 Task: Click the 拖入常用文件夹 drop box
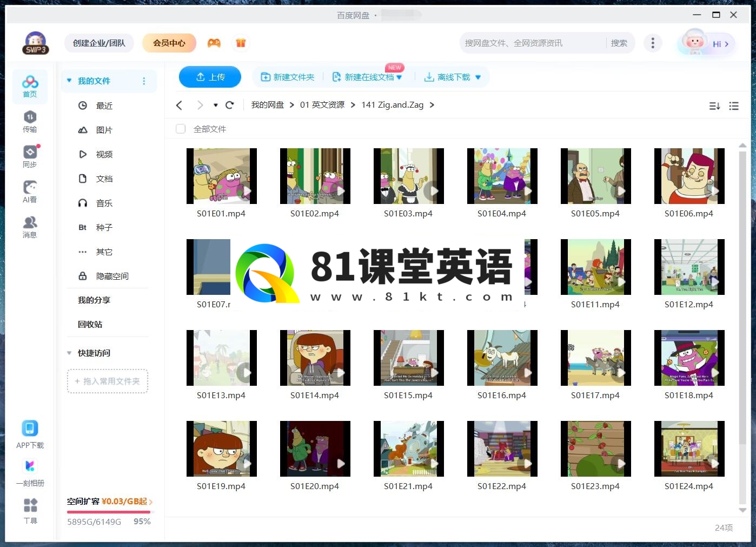click(x=108, y=381)
